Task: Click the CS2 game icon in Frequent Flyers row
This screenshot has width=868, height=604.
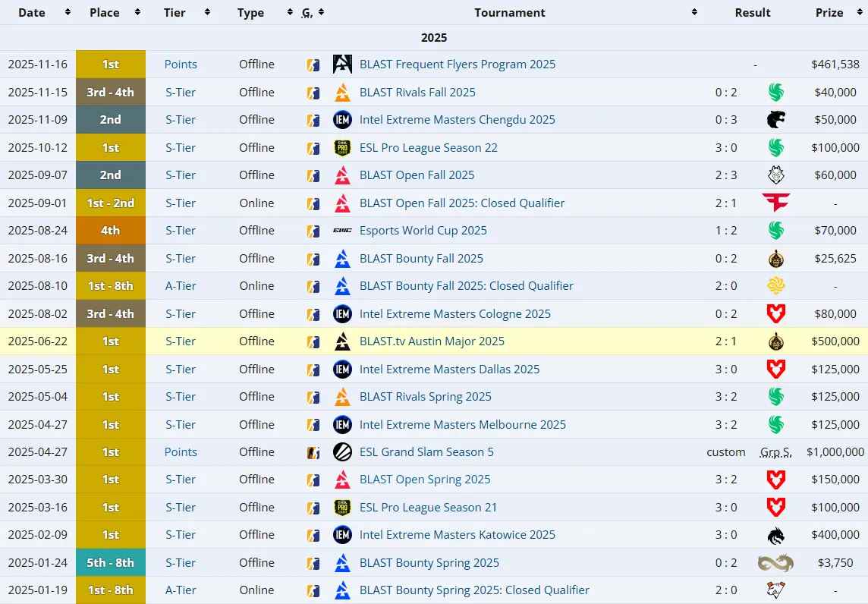Action: pyautogui.click(x=313, y=64)
